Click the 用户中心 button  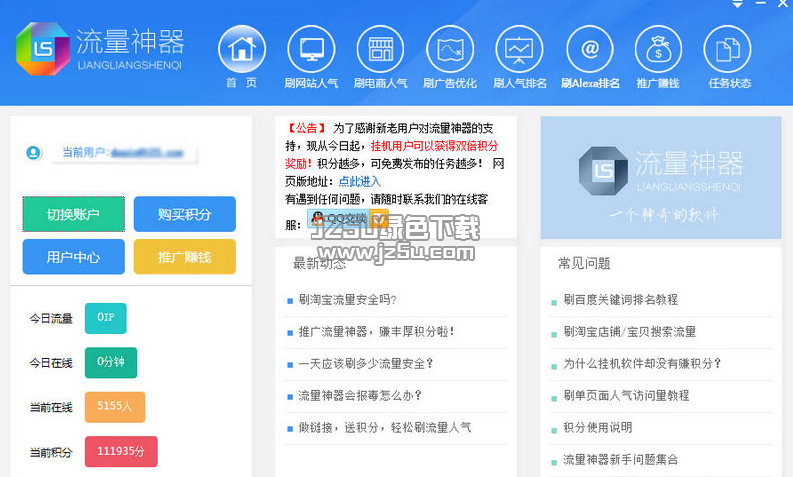[x=73, y=256]
